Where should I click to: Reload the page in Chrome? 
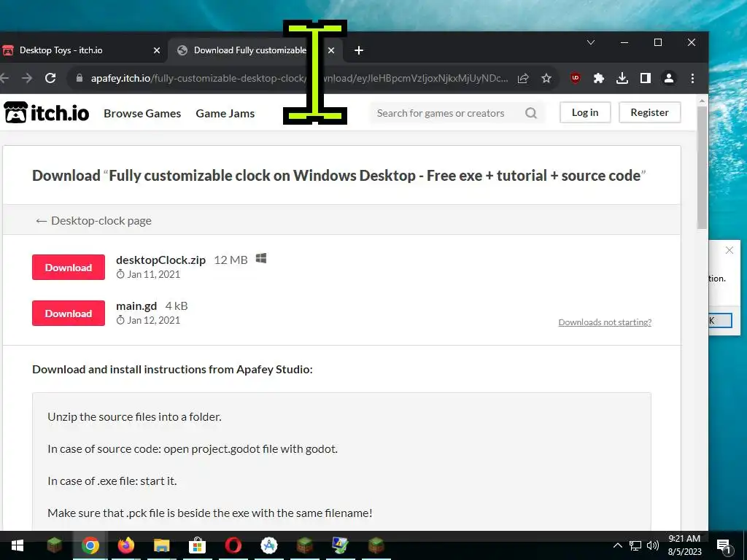(50, 78)
